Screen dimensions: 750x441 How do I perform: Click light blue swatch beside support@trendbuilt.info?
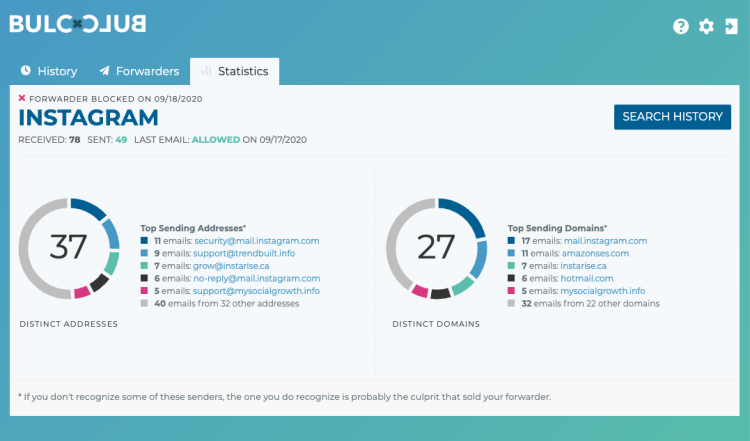point(144,253)
